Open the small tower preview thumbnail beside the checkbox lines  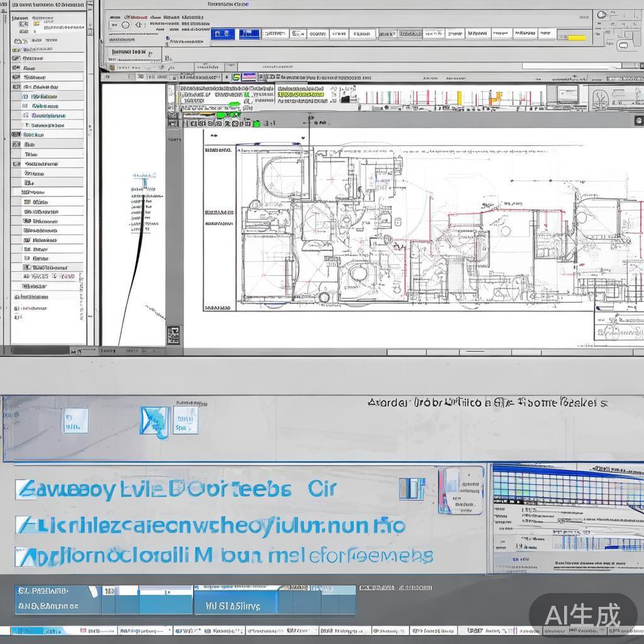461,491
